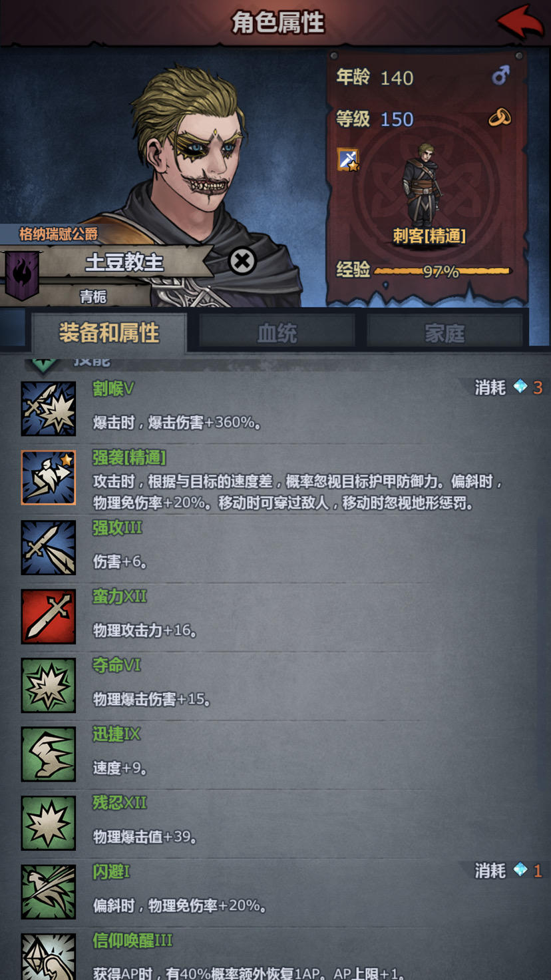The height and width of the screenshot is (980, 551).
Task: Tap the male gender symbol
Action: pos(500,75)
